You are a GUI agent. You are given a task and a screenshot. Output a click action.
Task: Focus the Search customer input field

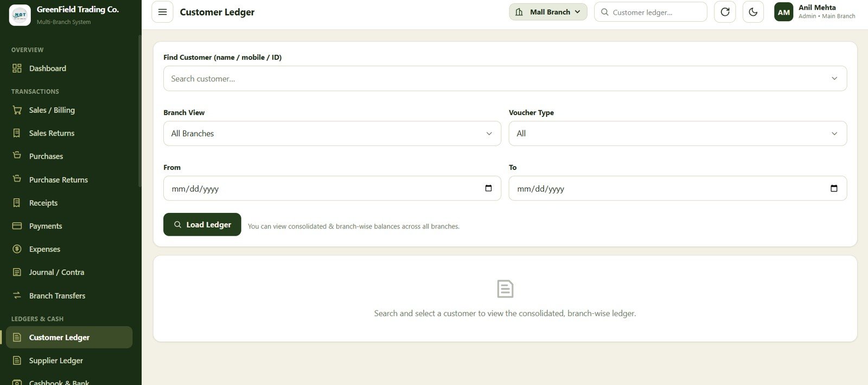[x=505, y=79]
